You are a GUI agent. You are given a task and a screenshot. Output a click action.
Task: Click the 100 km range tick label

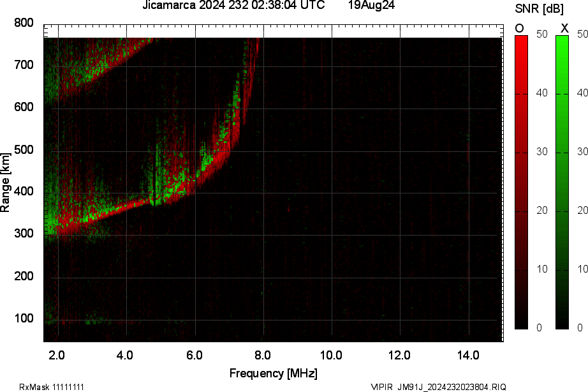(x=24, y=319)
